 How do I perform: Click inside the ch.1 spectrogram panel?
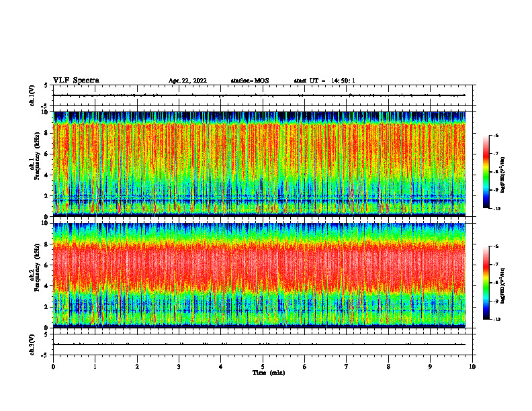[259, 164]
